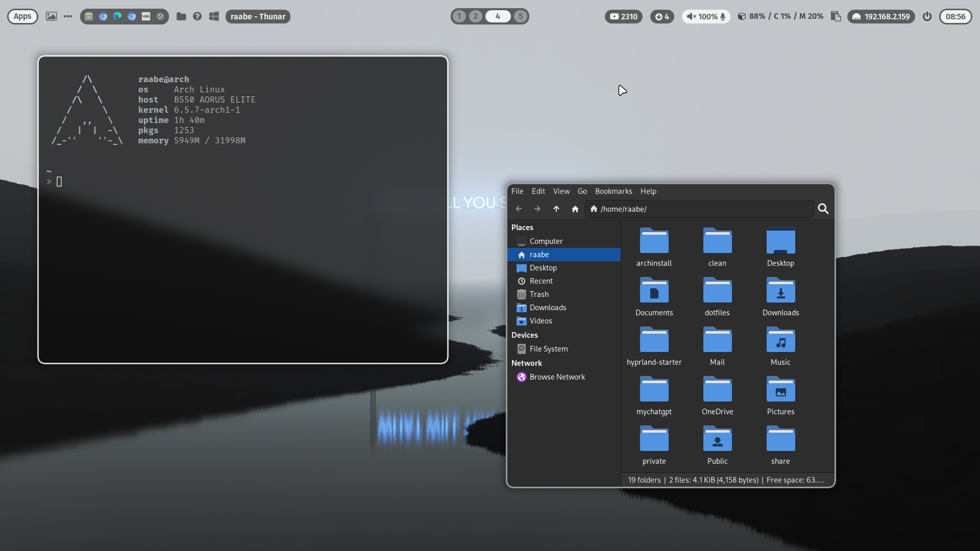Navigate to parent directory using up arrow
The width and height of the screenshot is (980, 551).
click(x=556, y=209)
